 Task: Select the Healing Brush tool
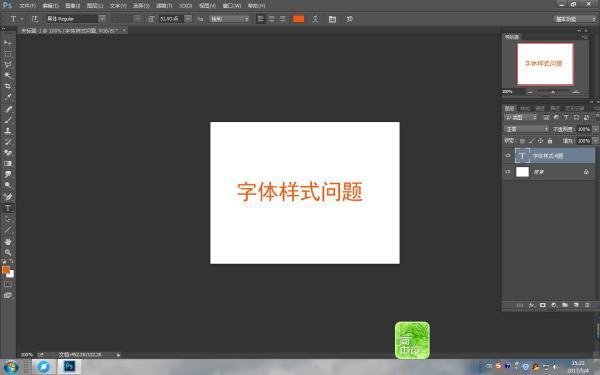pyautogui.click(x=8, y=109)
